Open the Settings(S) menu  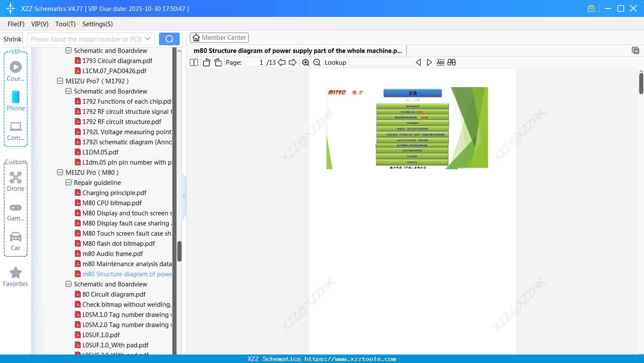[x=98, y=24]
